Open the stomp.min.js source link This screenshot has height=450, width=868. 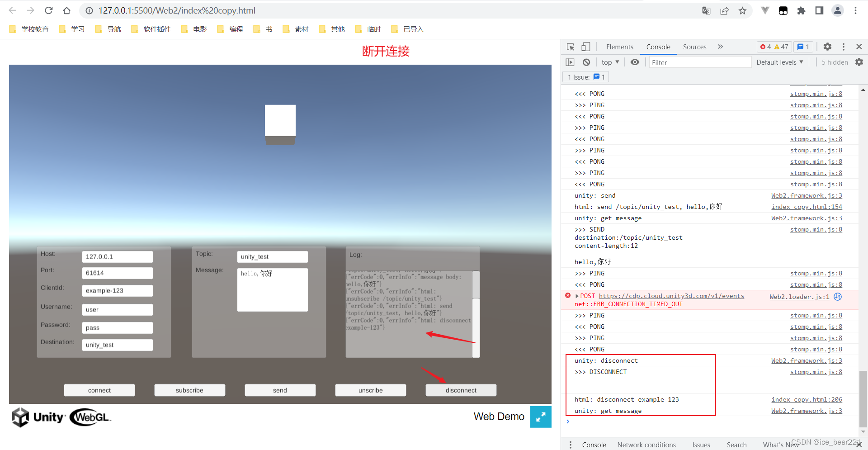coord(816,94)
